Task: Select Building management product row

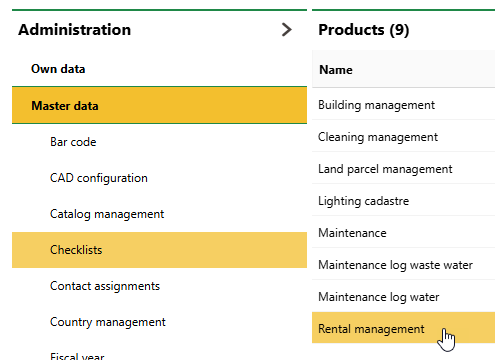Action: tap(403, 105)
